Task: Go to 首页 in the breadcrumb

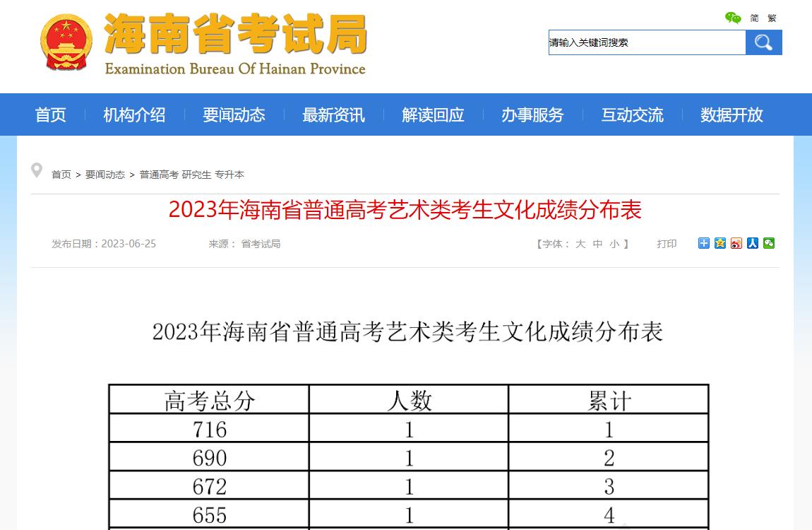Action: 61,175
